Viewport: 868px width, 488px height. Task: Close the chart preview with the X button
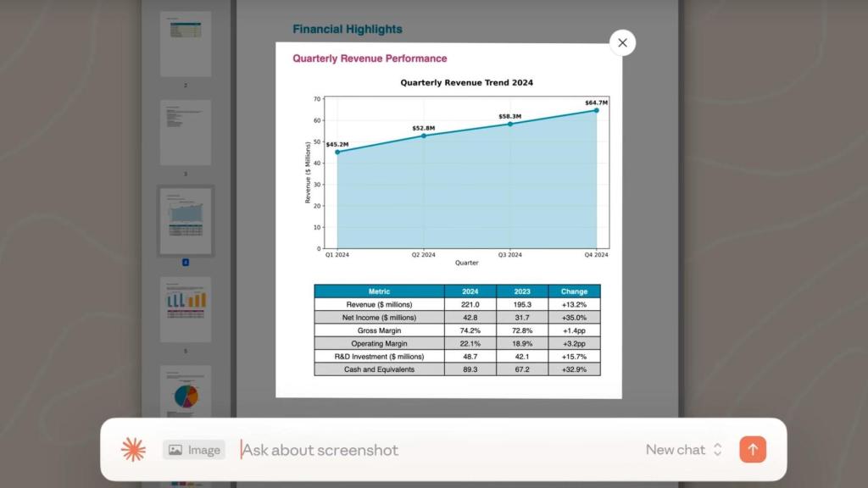622,42
